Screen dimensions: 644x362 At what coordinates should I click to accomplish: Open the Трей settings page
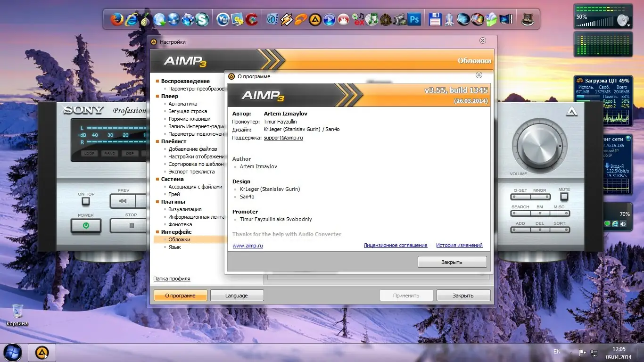[174, 194]
